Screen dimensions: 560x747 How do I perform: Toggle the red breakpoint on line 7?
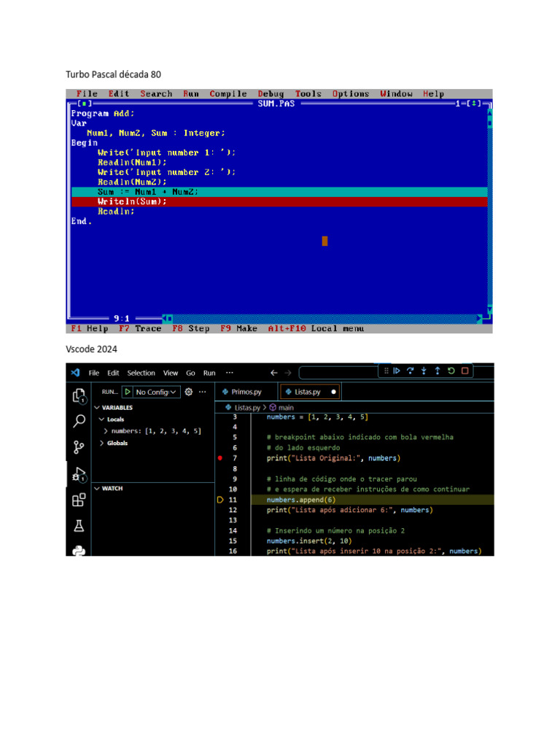[x=220, y=458]
